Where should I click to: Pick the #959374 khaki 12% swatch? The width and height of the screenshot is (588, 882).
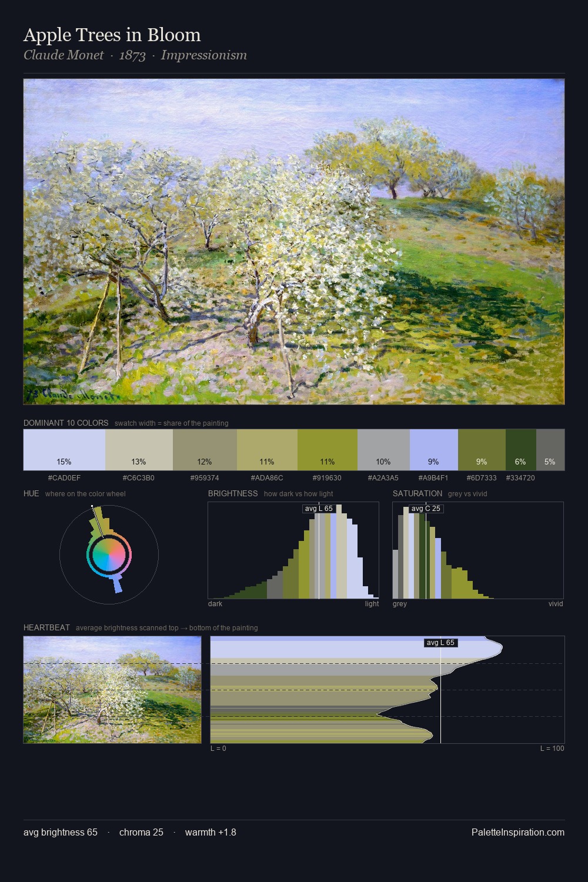(x=205, y=450)
